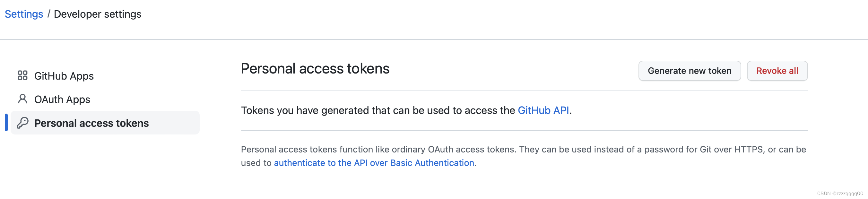
Task: Open the GitHub API link
Action: (543, 110)
